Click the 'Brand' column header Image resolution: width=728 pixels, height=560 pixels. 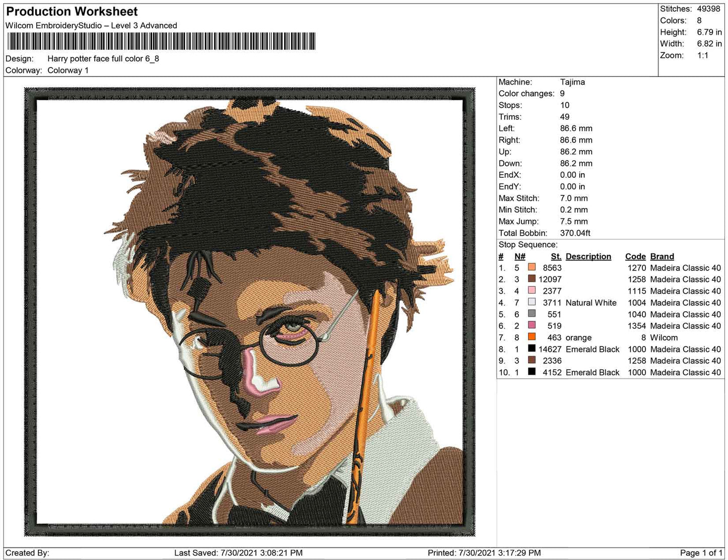661,256
